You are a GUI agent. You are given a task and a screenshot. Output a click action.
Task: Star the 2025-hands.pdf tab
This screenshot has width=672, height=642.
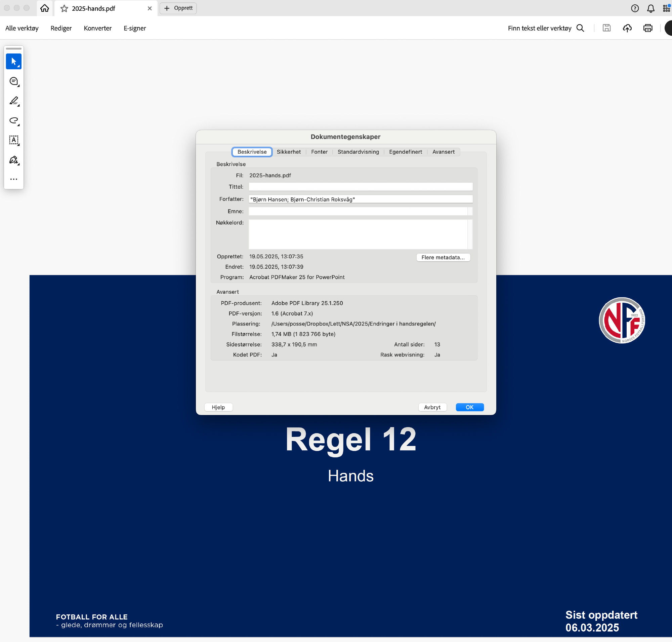pyautogui.click(x=64, y=8)
